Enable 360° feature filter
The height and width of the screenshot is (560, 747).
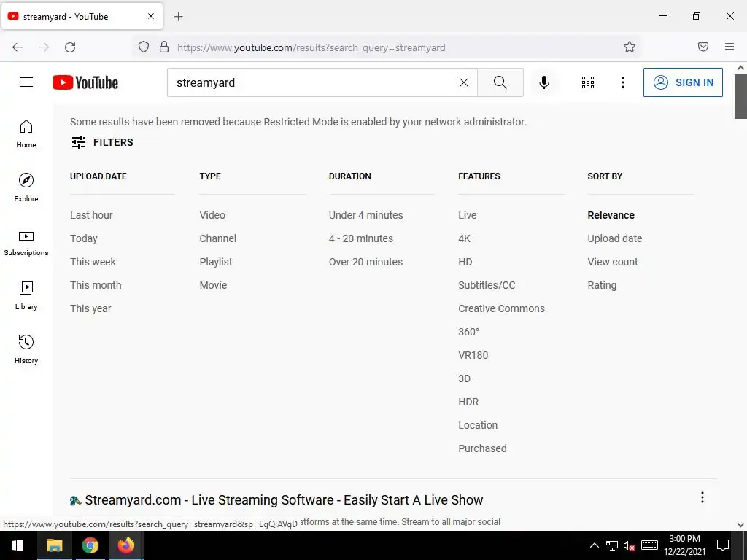tap(469, 332)
